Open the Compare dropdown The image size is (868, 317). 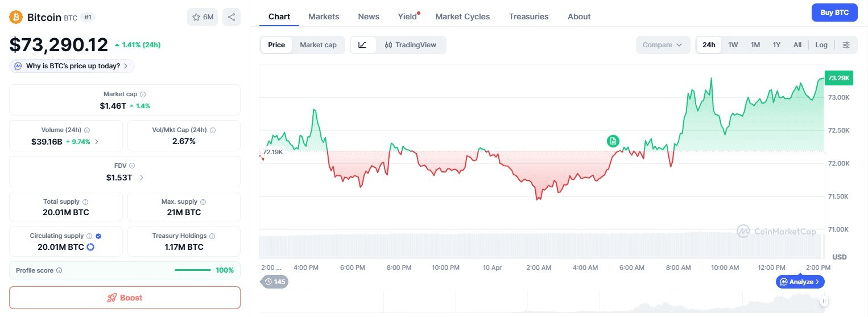pyautogui.click(x=663, y=45)
